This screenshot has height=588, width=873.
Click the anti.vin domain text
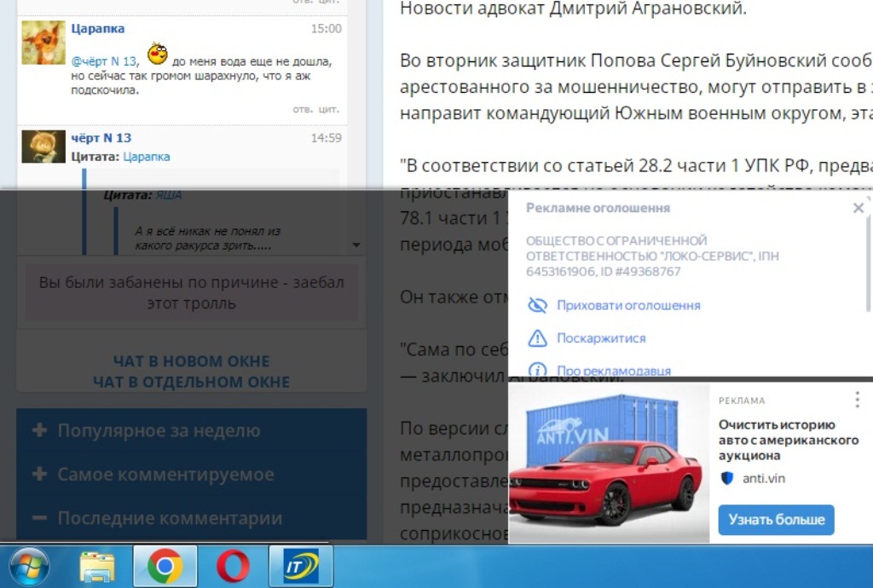coord(763,478)
